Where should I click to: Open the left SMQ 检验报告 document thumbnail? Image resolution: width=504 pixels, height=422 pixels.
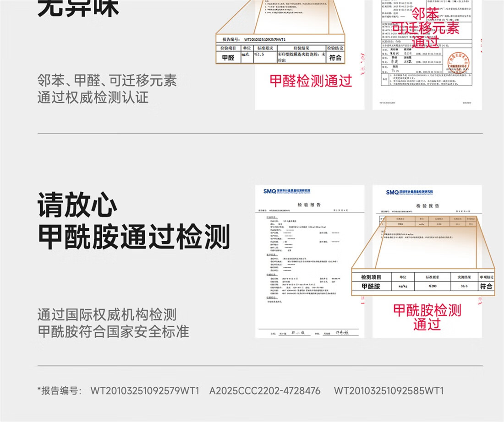click(309, 261)
